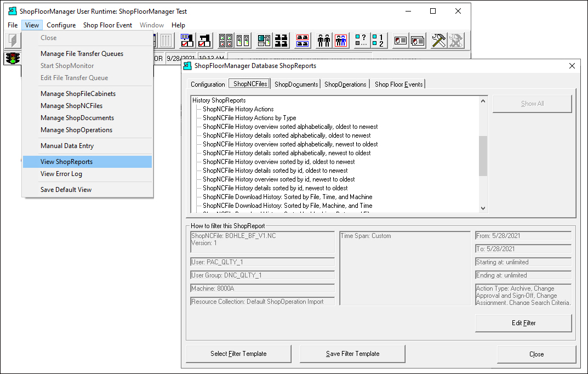Select ShopNCFile History Actions by Type
The height and width of the screenshot is (374, 588).
[x=249, y=118]
